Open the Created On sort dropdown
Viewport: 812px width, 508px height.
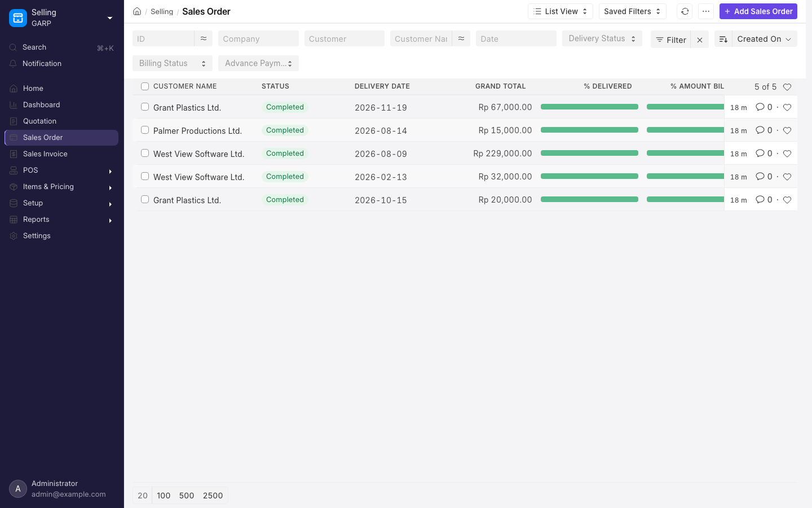pos(765,39)
